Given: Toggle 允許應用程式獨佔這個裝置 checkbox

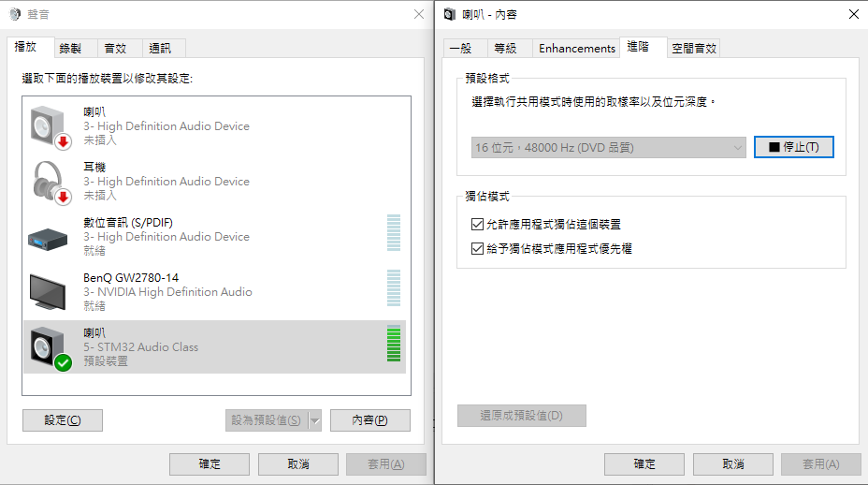Looking at the screenshot, I should click(x=477, y=224).
